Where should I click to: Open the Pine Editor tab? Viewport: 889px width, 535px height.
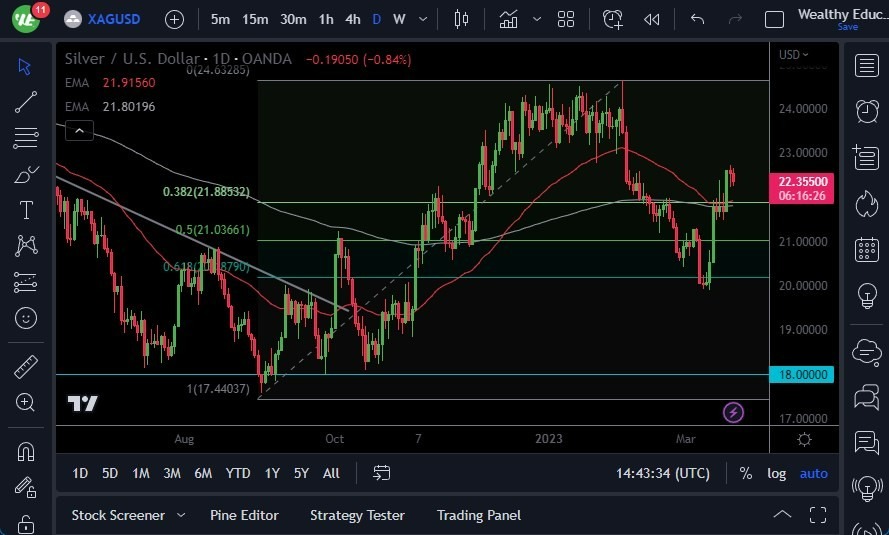244,515
